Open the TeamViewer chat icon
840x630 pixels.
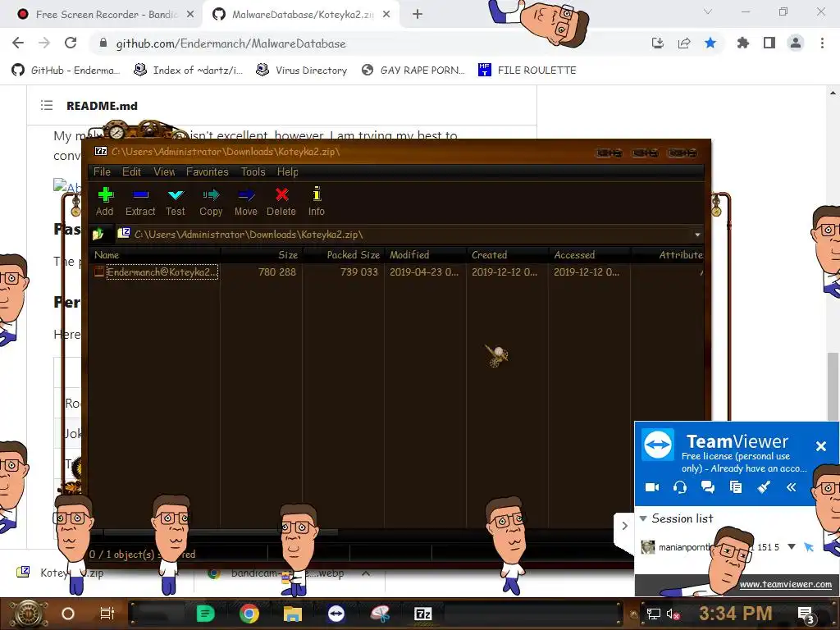click(x=708, y=487)
